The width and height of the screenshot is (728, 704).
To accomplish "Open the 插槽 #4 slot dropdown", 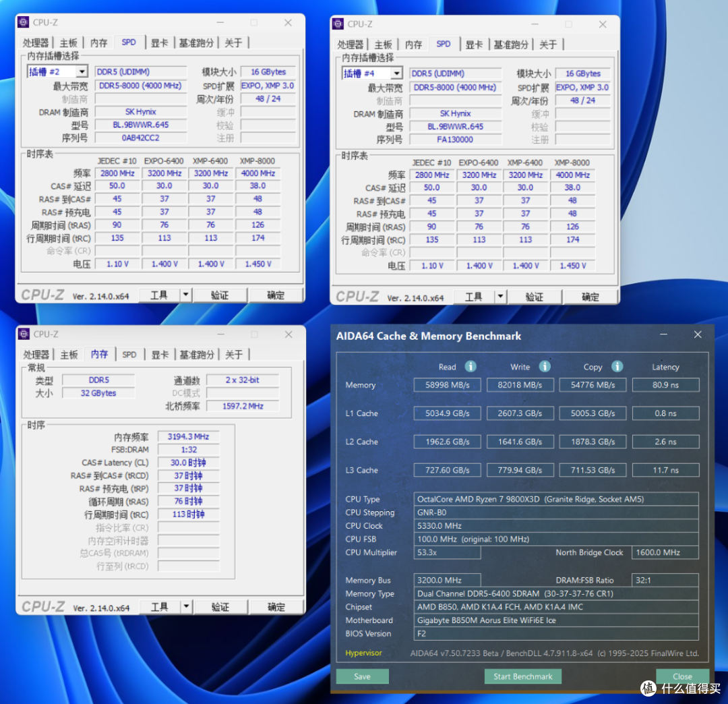I will pos(396,74).
